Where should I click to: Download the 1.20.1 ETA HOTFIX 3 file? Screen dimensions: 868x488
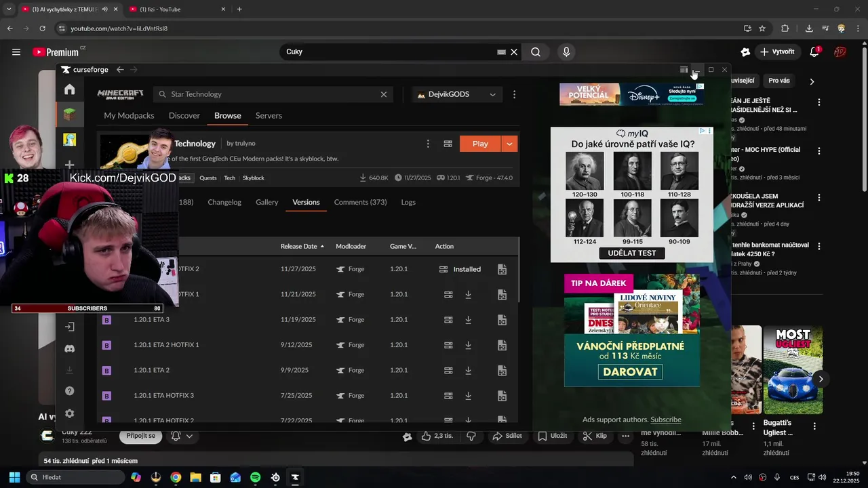pos(468,396)
